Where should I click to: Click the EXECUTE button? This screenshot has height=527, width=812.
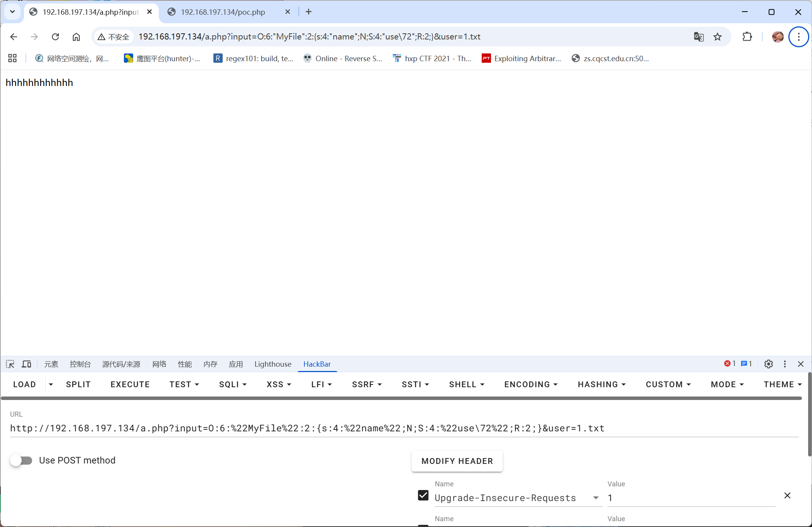click(x=130, y=385)
